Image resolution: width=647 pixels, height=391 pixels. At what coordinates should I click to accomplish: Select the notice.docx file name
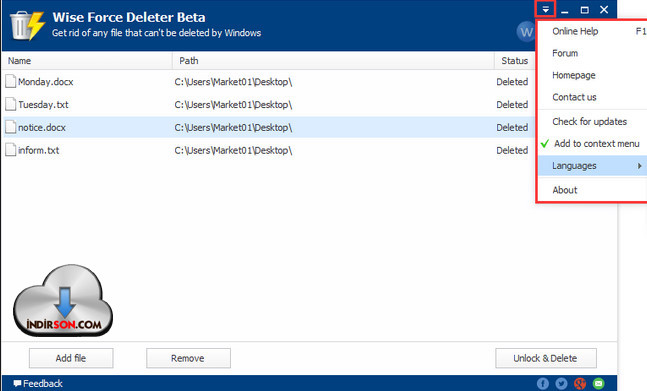point(42,127)
